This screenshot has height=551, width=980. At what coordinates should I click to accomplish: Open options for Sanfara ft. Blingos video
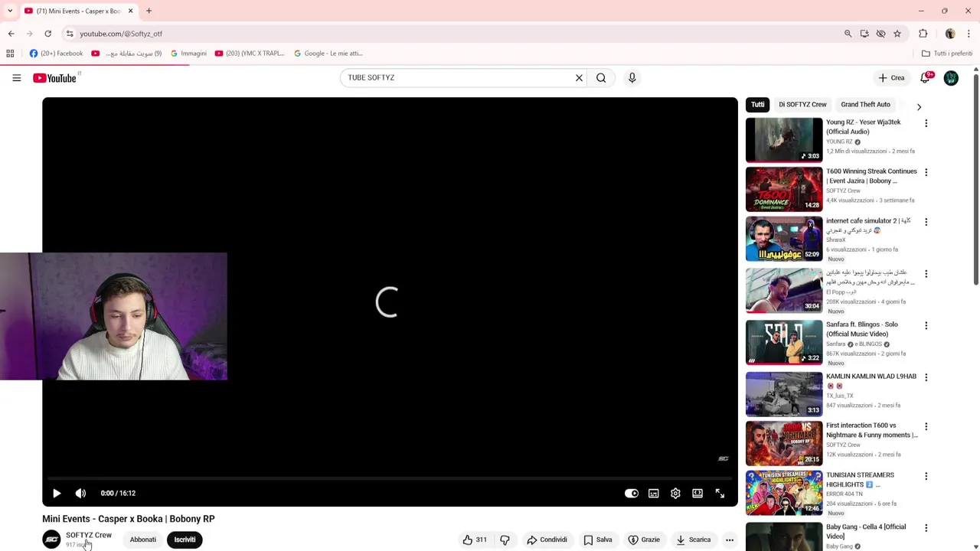926,325
